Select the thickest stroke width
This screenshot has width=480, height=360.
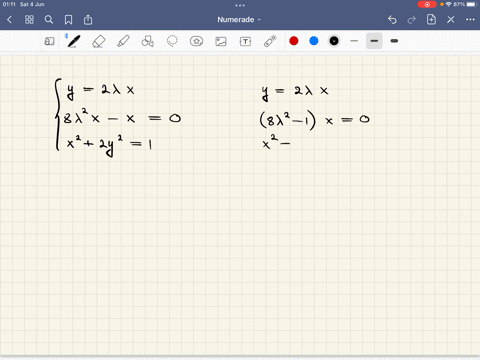394,41
